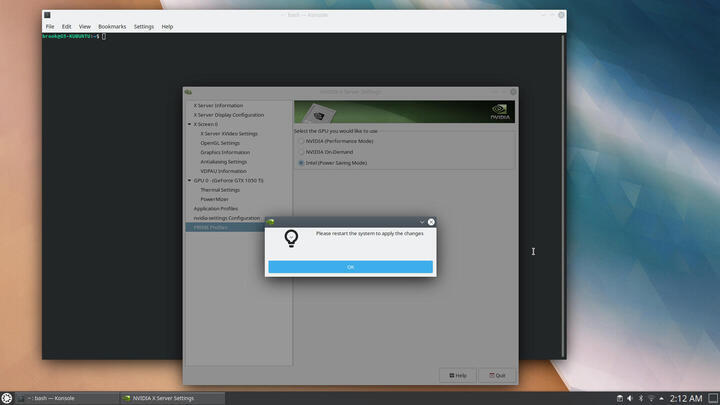Collapse the X Screen 0 tree node
The height and width of the screenshot is (405, 720).
pyautogui.click(x=189, y=124)
